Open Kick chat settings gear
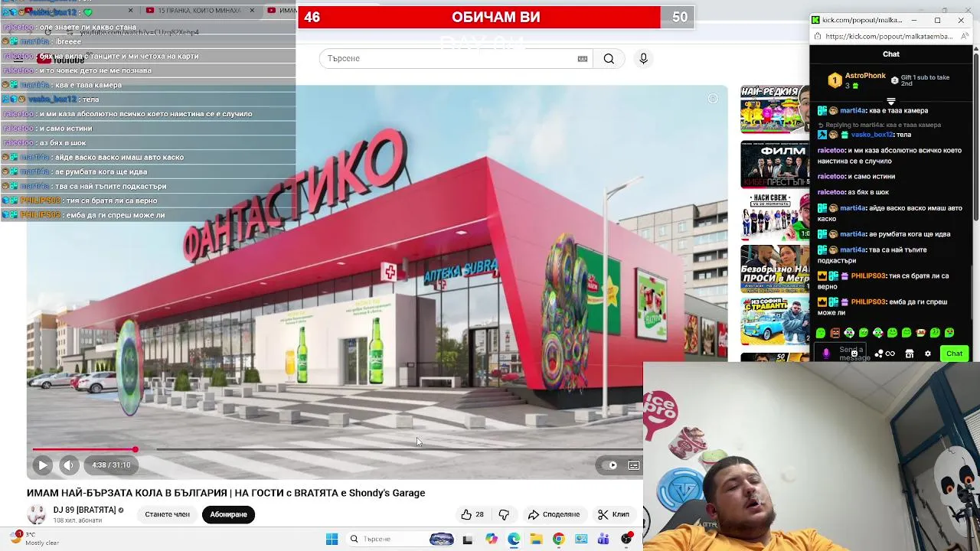The height and width of the screenshot is (551, 980). 928,354
